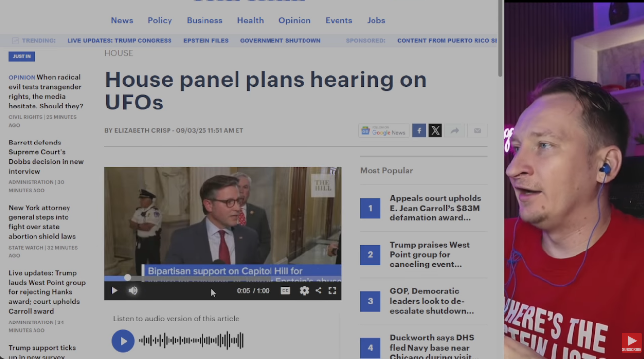The image size is (644, 359).
Task: Open the Government Shutdown trending link
Action: click(x=280, y=41)
